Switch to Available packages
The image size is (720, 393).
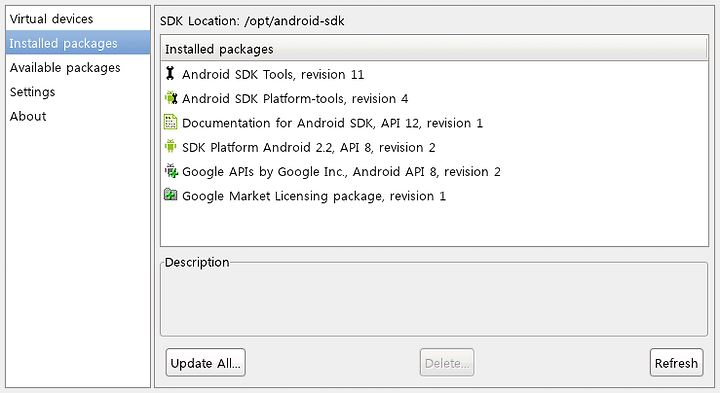click(x=78, y=67)
